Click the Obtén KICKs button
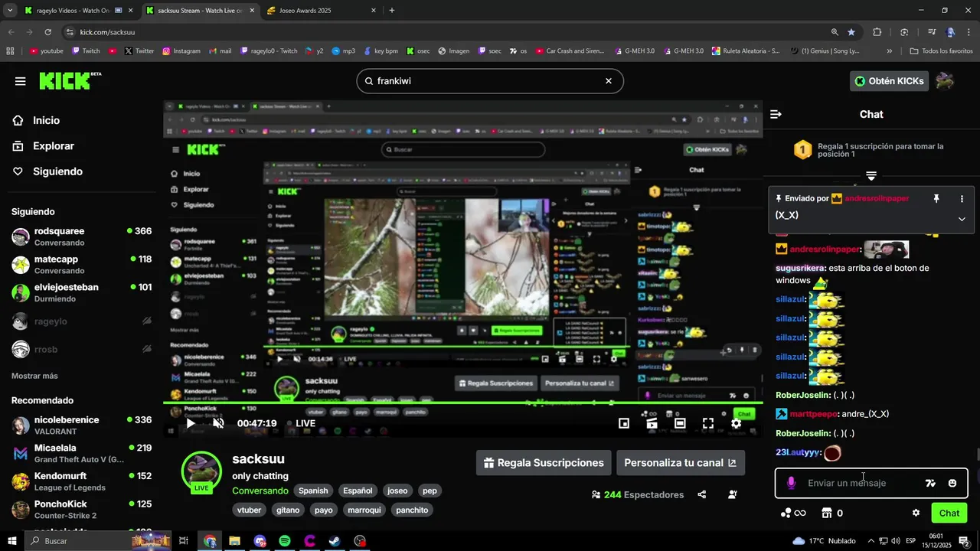980x551 pixels. [889, 81]
